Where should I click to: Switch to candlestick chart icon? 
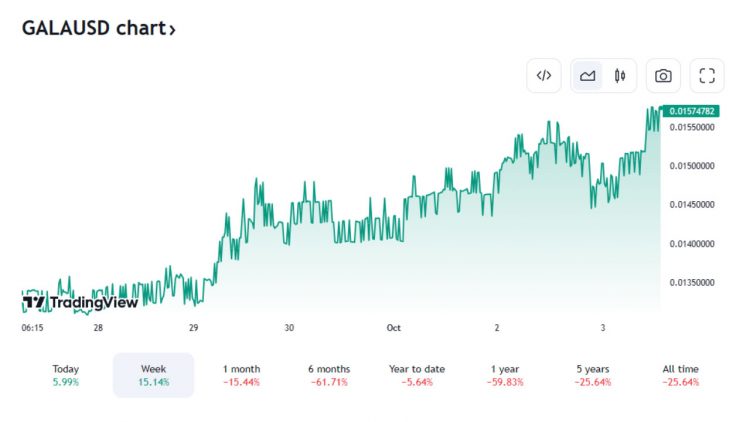(620, 76)
